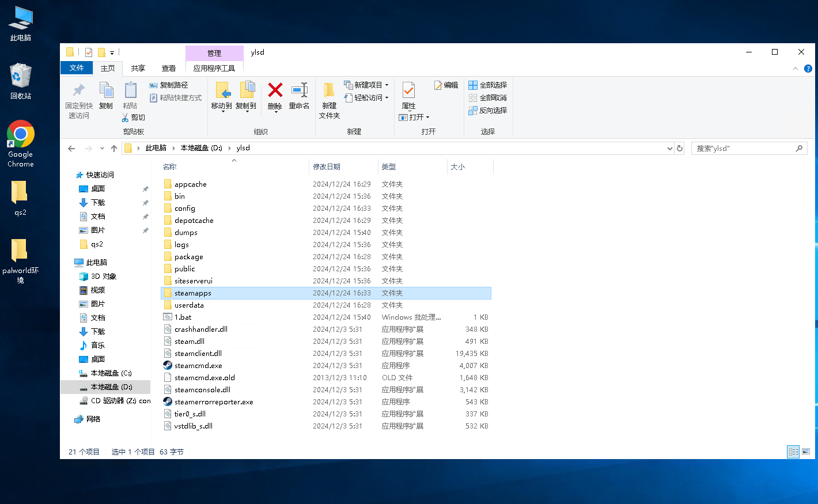818x504 pixels.
Task: Select the steamapps folder row
Action: pyautogui.click(x=326, y=293)
